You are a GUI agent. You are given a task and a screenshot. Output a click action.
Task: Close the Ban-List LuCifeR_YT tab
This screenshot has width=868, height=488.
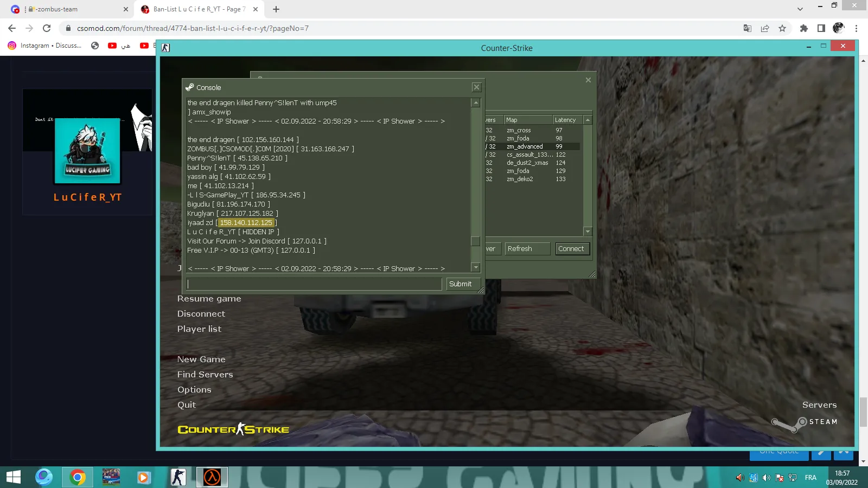pyautogui.click(x=256, y=9)
